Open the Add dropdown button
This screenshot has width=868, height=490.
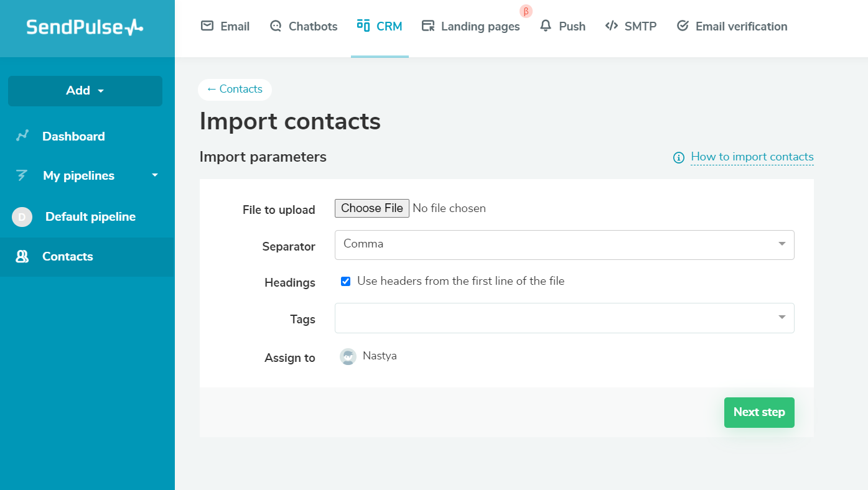pyautogui.click(x=85, y=91)
